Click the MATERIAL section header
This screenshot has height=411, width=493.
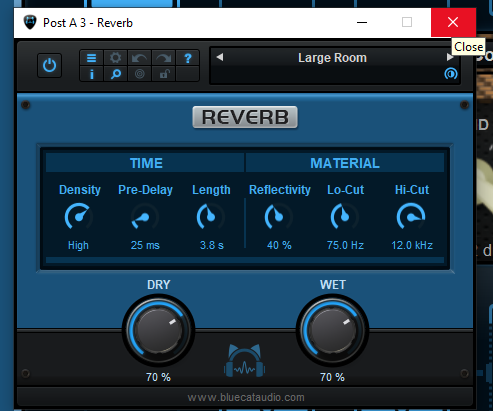(345, 163)
